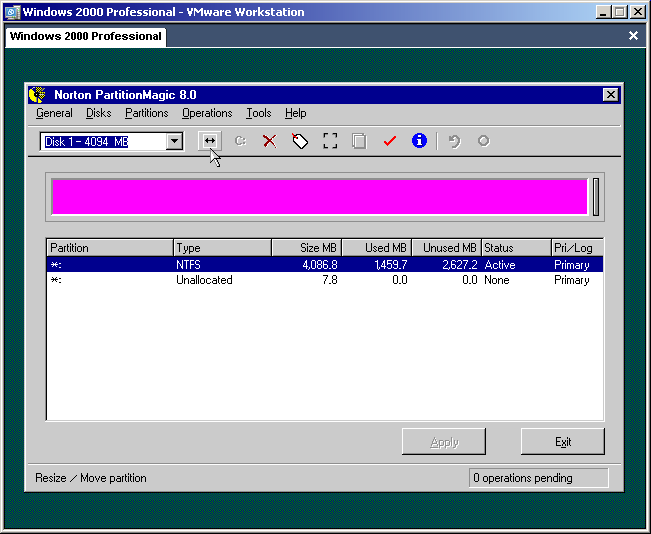
Task: Click the 1,459.7 used MB value
Action: click(391, 265)
